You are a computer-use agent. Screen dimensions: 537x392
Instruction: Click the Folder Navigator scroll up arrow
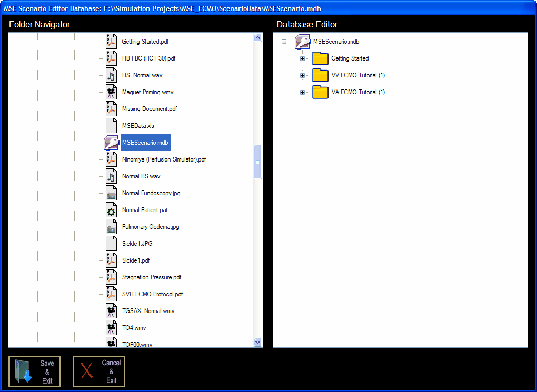[258, 38]
